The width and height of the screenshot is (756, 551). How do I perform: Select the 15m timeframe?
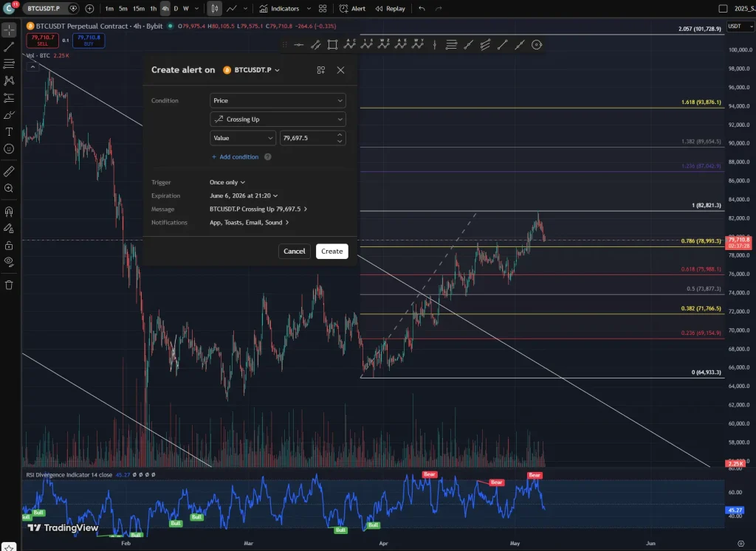[139, 9]
